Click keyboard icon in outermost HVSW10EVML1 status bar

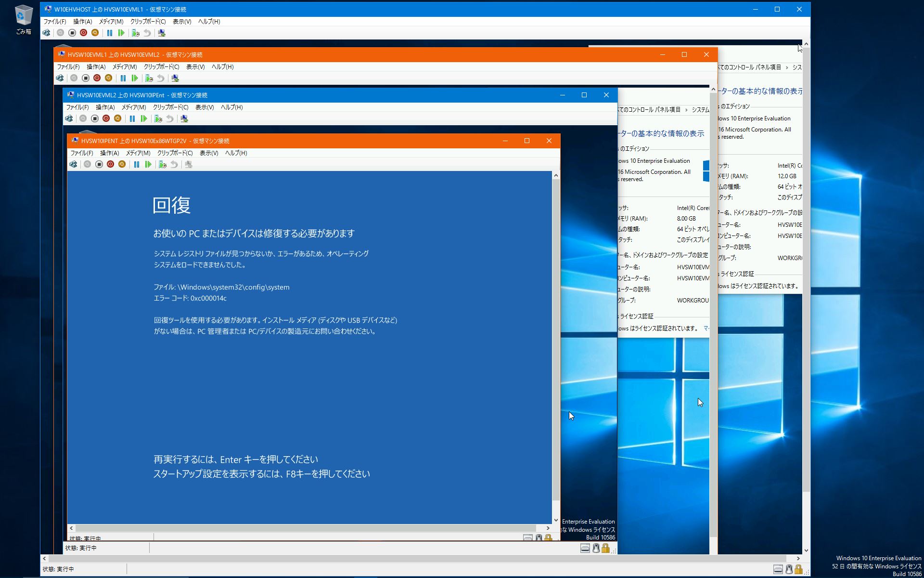coord(778,569)
